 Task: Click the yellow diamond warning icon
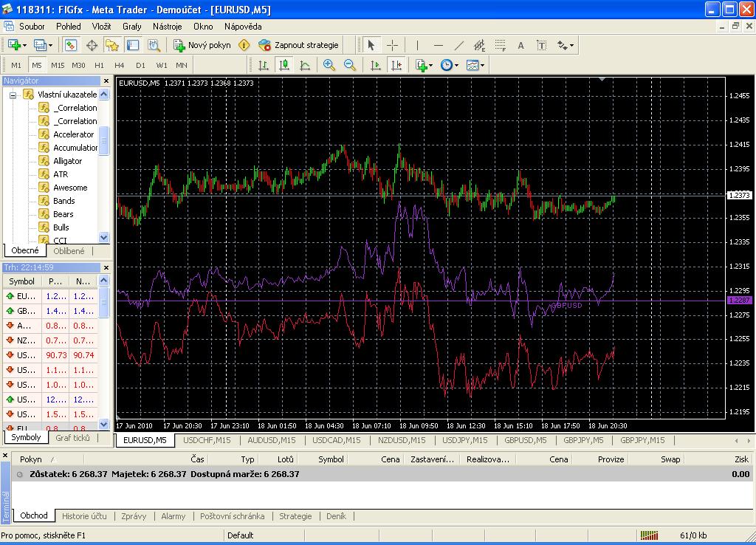pos(244,45)
